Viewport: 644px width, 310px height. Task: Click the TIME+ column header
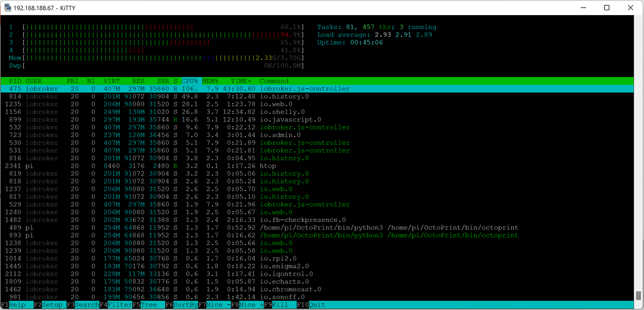coord(241,81)
